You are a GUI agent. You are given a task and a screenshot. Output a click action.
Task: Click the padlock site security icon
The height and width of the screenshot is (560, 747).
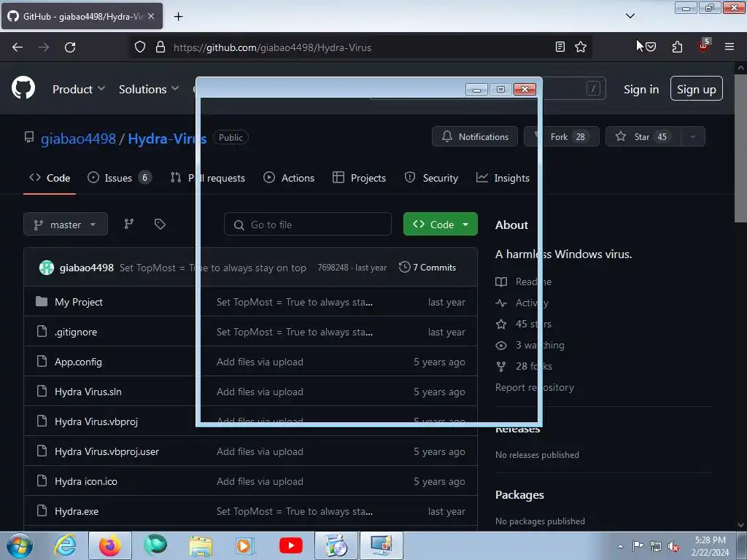pos(160,47)
